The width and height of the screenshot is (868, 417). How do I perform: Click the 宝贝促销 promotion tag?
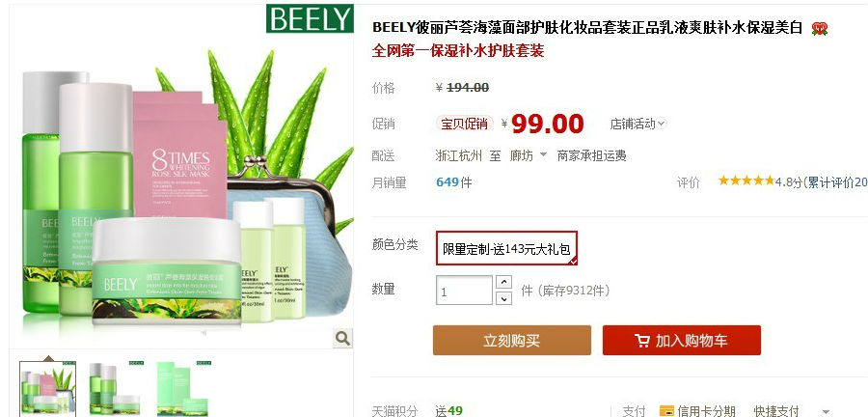click(x=464, y=124)
